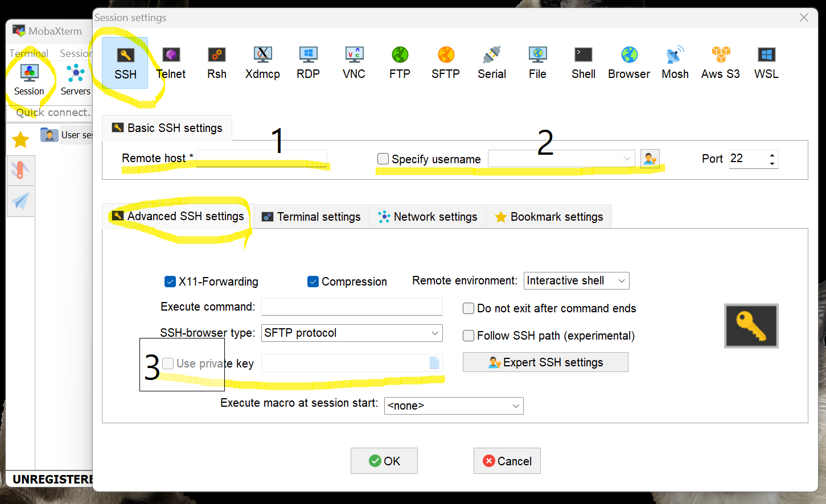Select the Aws S3 session type

pyautogui.click(x=721, y=63)
